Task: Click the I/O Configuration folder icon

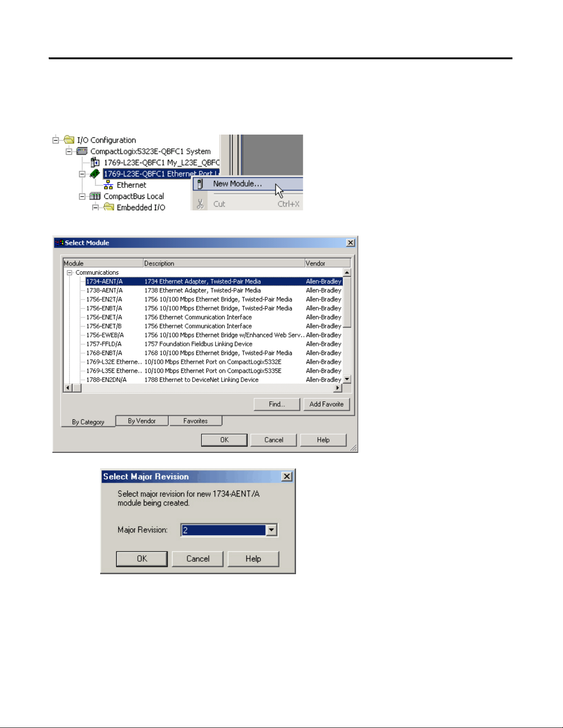Action: pyautogui.click(x=69, y=140)
